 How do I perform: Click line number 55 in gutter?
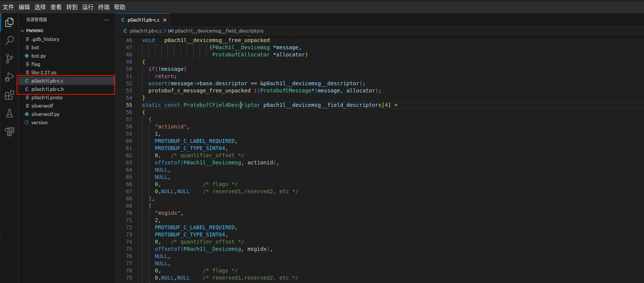point(129,105)
